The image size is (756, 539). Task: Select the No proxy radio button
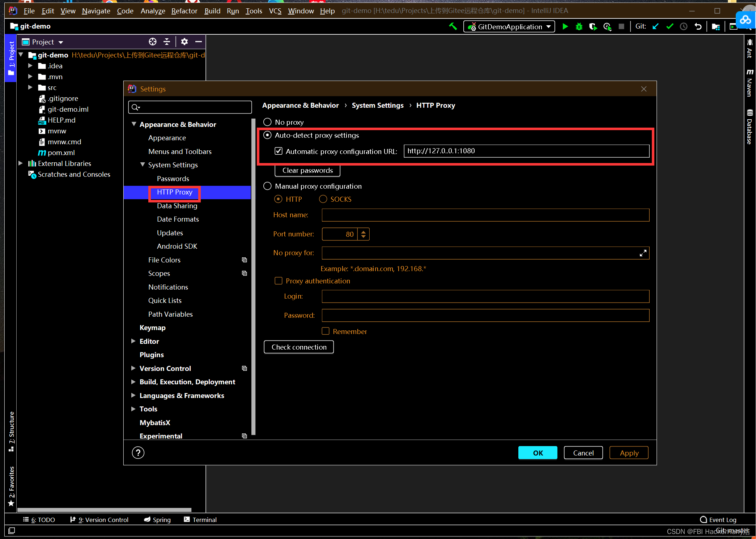[267, 122]
